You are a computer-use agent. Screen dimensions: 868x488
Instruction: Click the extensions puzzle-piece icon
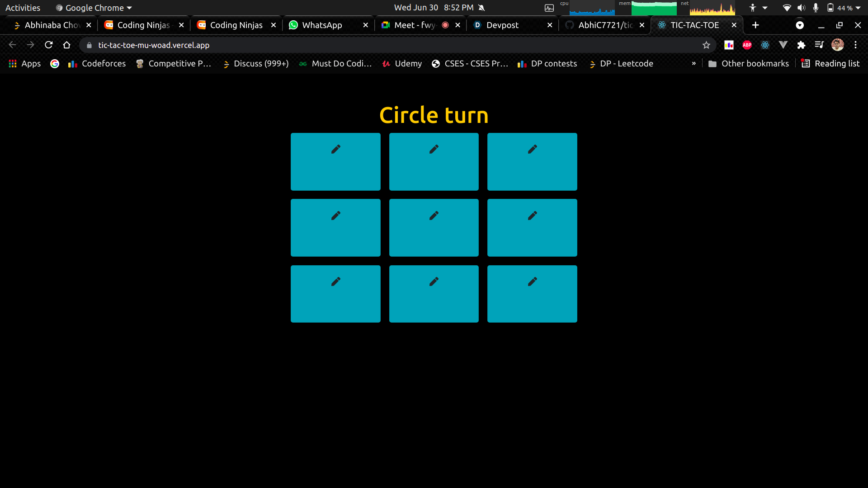[802, 45]
